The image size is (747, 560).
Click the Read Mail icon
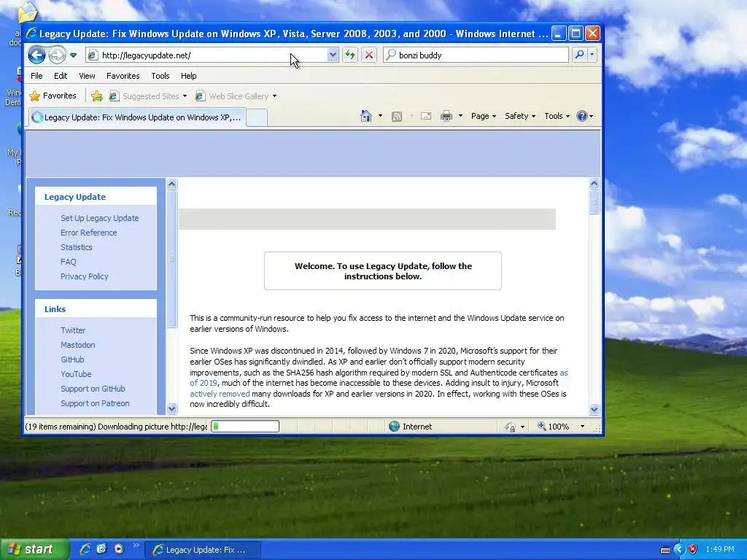click(x=426, y=116)
